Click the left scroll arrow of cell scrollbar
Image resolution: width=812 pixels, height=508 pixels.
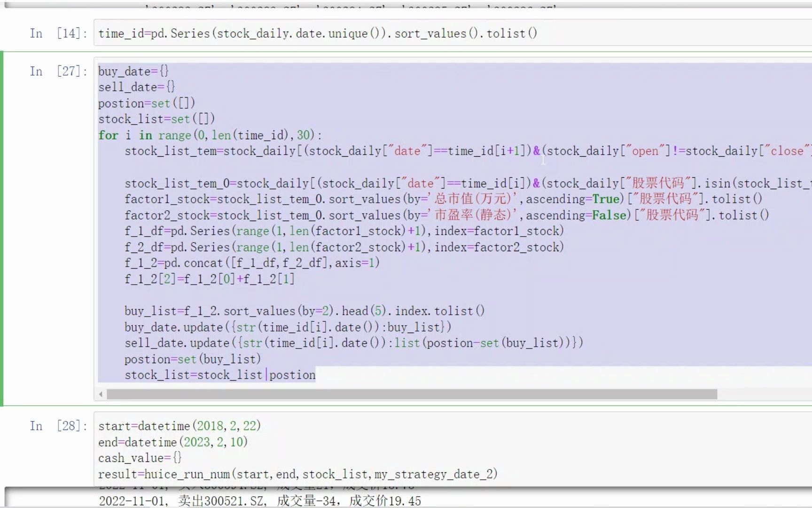click(x=101, y=394)
